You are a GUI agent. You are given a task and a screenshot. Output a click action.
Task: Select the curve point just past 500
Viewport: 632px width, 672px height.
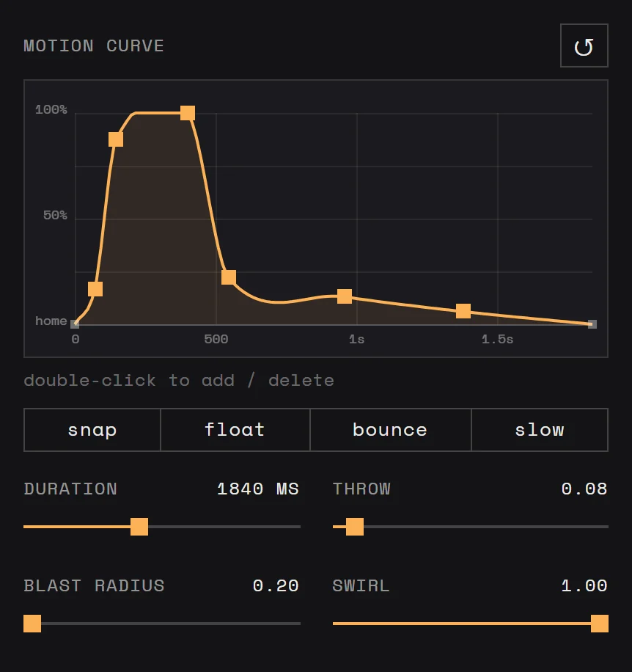coord(229,277)
